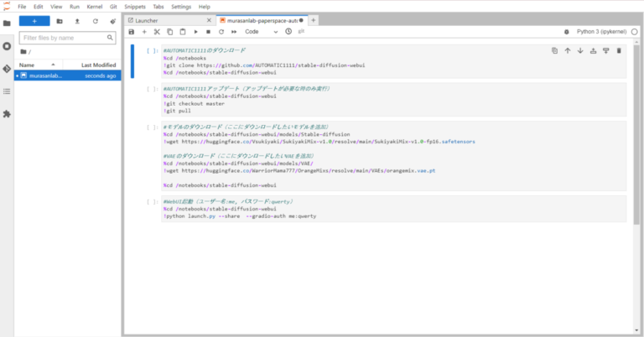The width and height of the screenshot is (644, 337).
Task: Move the first cell down
Action: (580, 50)
